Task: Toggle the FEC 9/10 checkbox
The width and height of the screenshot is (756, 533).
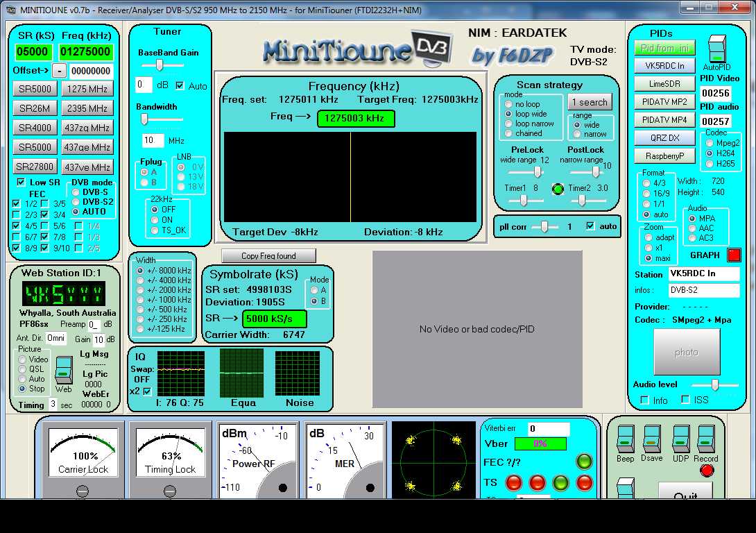Action: 45,248
